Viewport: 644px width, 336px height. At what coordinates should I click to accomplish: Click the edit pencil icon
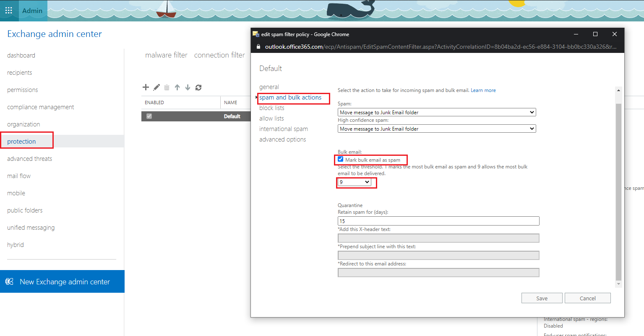point(156,87)
